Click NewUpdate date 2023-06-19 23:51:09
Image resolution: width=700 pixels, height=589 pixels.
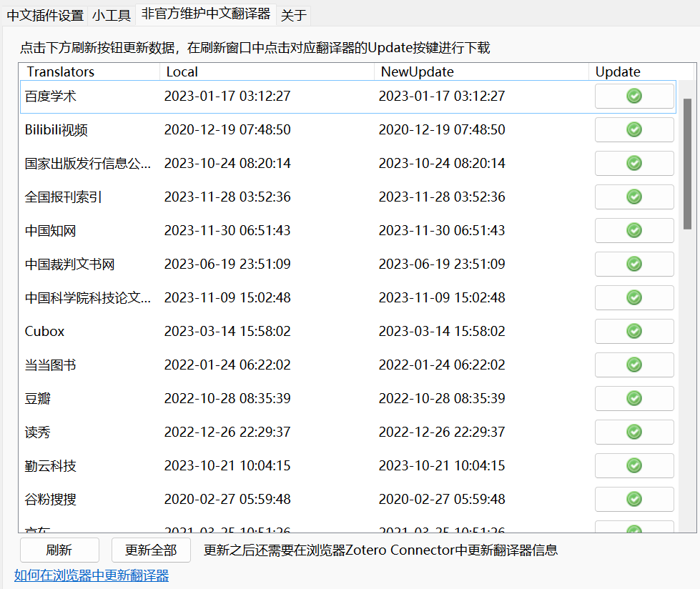click(x=442, y=264)
